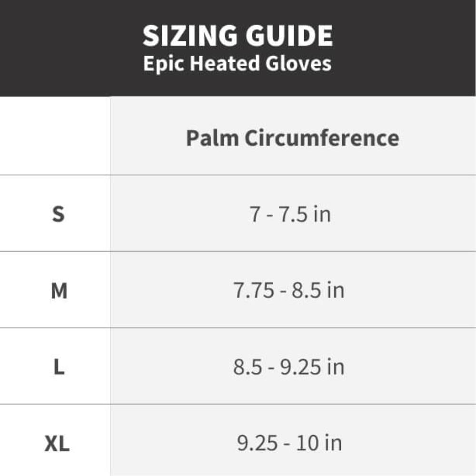The image size is (476, 476).
Task: Click the S size label
Action: coord(58,214)
